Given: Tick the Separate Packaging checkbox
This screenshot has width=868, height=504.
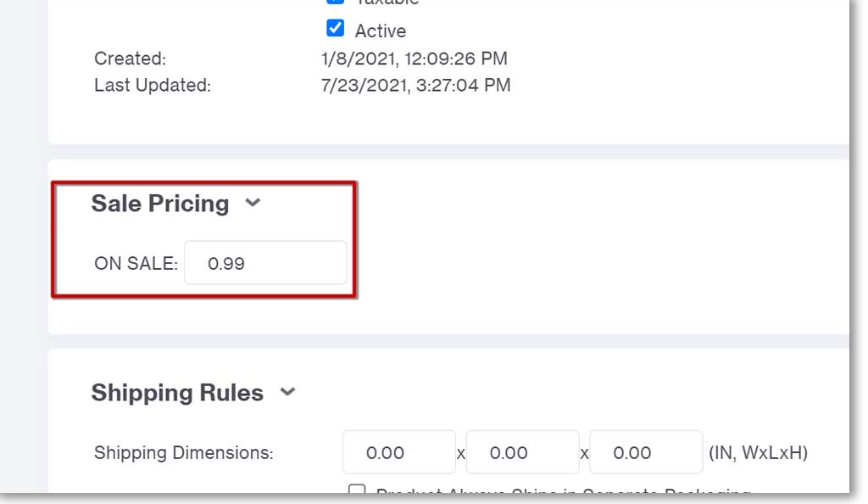Looking at the screenshot, I should click(357, 489).
